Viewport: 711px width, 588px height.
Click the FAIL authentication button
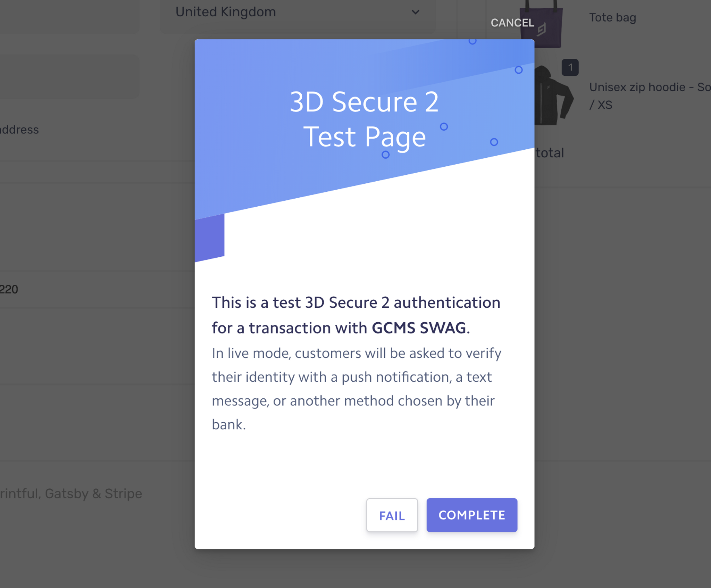[x=392, y=515]
